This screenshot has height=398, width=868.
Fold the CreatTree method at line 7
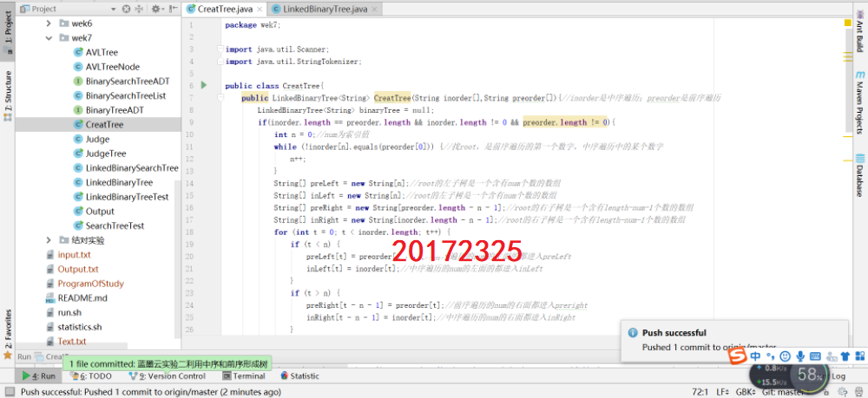tap(220, 98)
